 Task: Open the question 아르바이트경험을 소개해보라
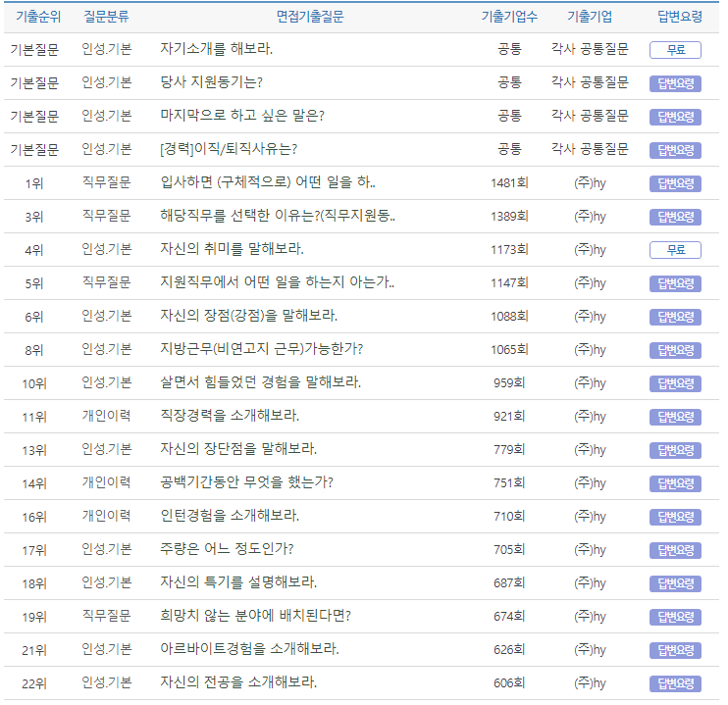point(249,650)
